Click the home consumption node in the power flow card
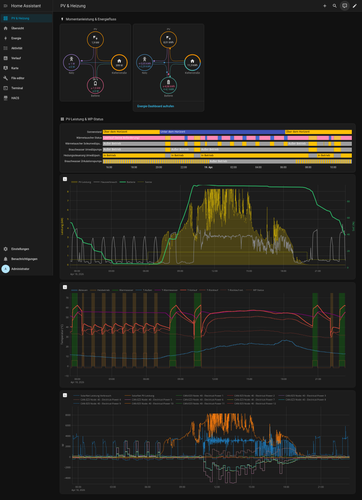This screenshot has height=500, width=362. click(119, 62)
